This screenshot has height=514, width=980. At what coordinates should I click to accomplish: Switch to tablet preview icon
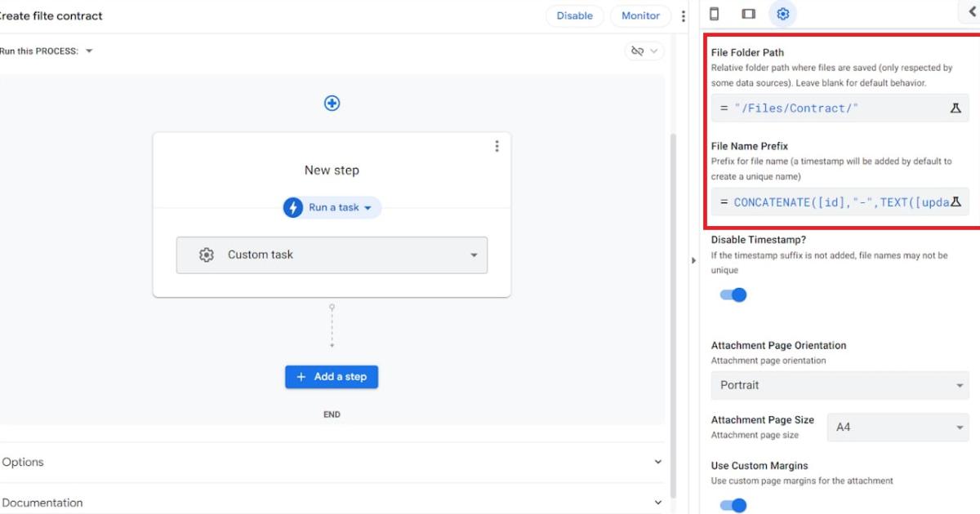pos(748,14)
